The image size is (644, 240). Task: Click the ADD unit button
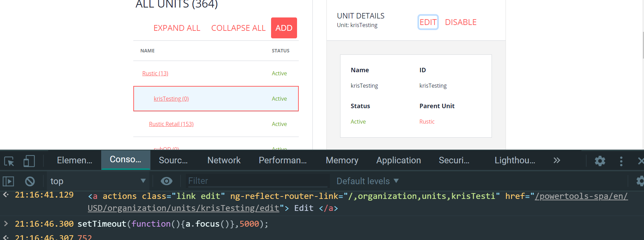pyautogui.click(x=284, y=28)
